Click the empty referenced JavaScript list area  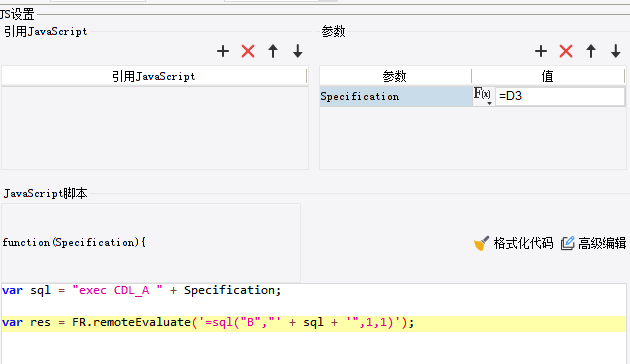[x=155, y=128]
